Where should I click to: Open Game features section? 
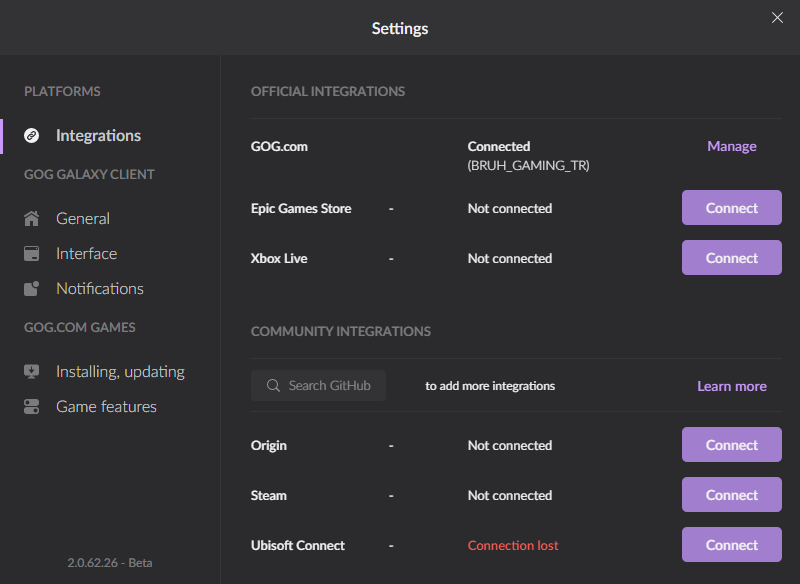point(106,406)
